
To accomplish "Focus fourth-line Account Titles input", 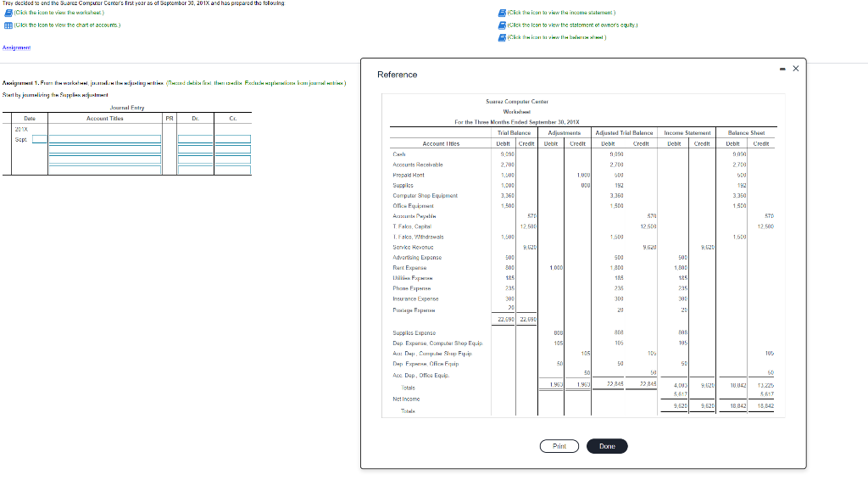I will 105,170.
